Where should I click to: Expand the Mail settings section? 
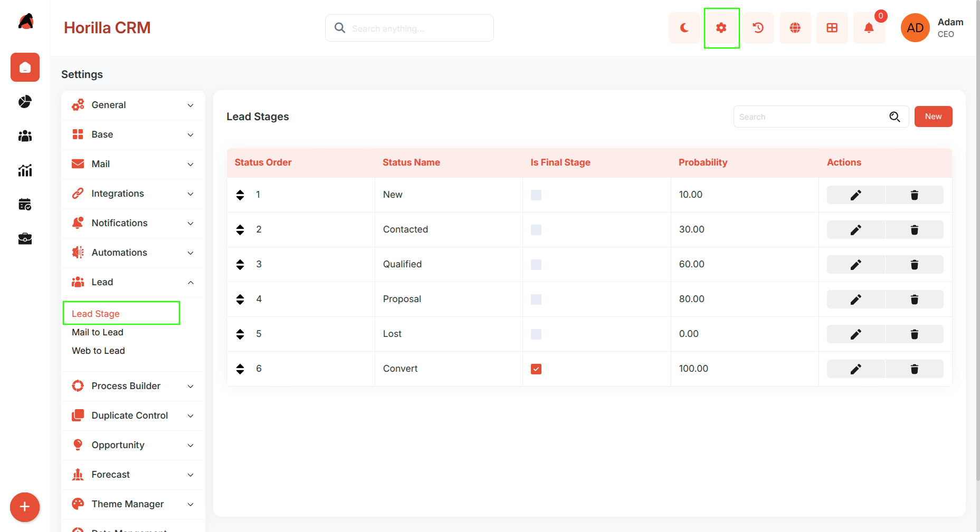(x=133, y=164)
